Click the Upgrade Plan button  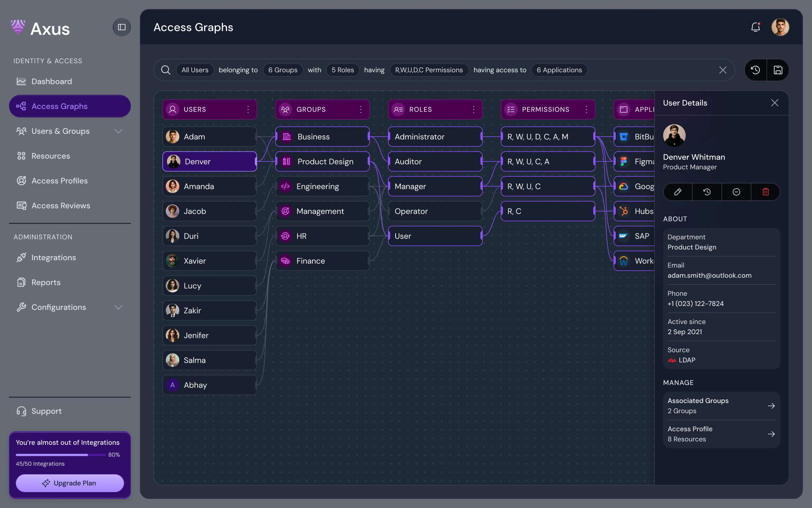(70, 483)
